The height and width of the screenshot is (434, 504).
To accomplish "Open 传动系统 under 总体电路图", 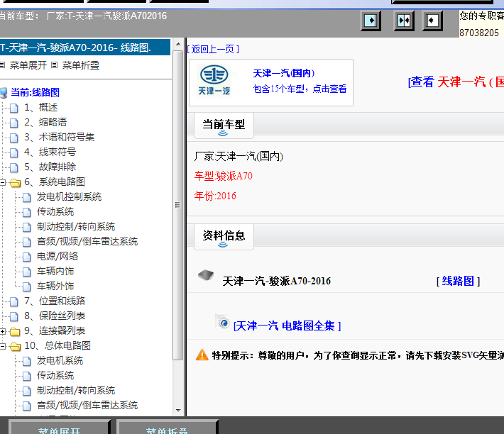I will click(x=55, y=375).
